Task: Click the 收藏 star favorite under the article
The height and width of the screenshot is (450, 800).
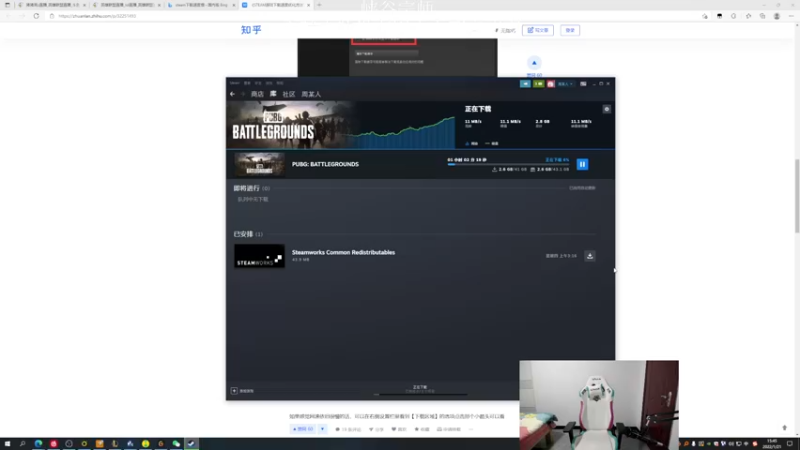Action: click(x=422, y=430)
